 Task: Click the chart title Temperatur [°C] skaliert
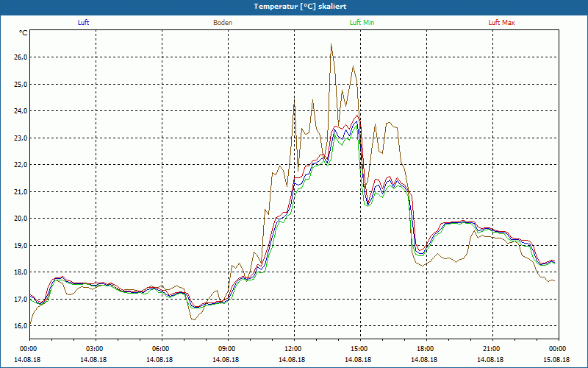tap(300, 7)
